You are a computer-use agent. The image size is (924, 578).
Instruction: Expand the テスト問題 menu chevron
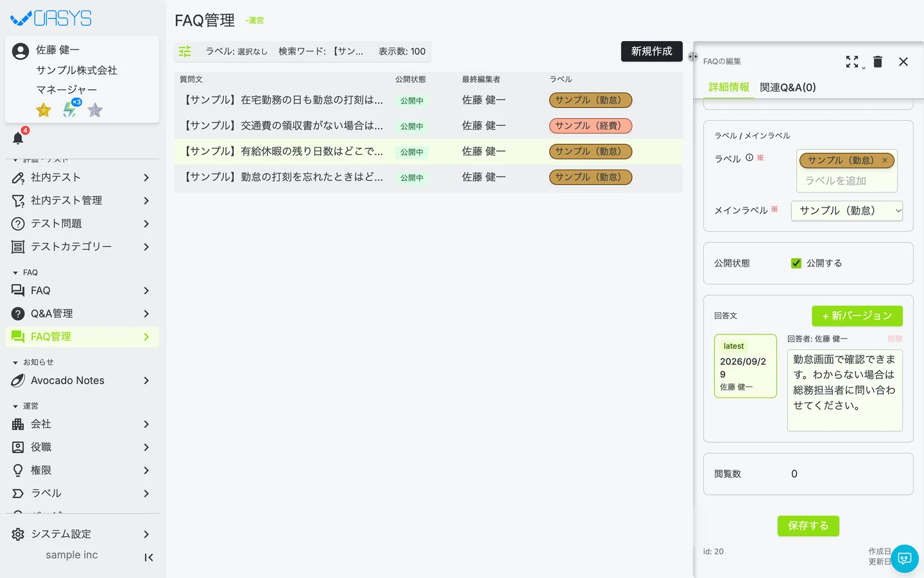(146, 224)
